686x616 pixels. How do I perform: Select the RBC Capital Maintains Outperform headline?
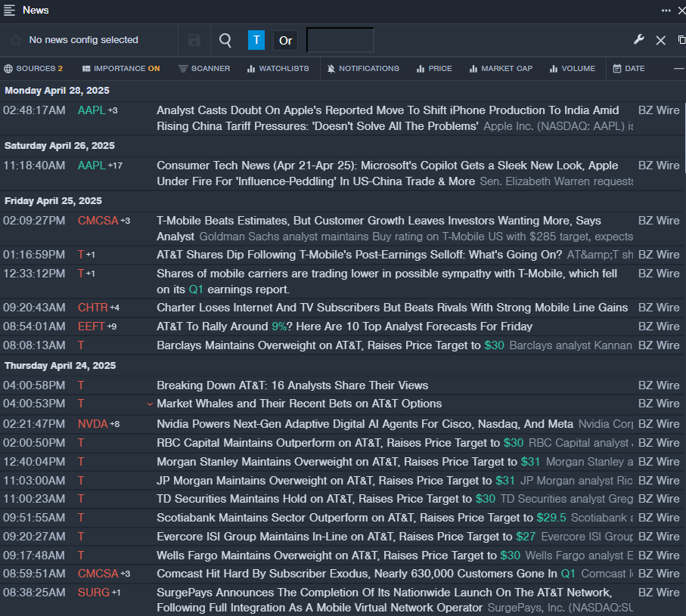point(340,443)
